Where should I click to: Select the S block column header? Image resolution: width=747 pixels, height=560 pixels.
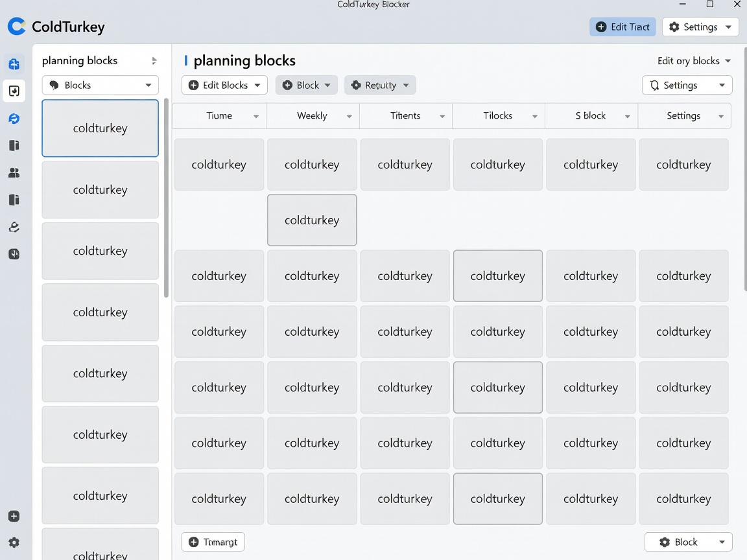(591, 116)
